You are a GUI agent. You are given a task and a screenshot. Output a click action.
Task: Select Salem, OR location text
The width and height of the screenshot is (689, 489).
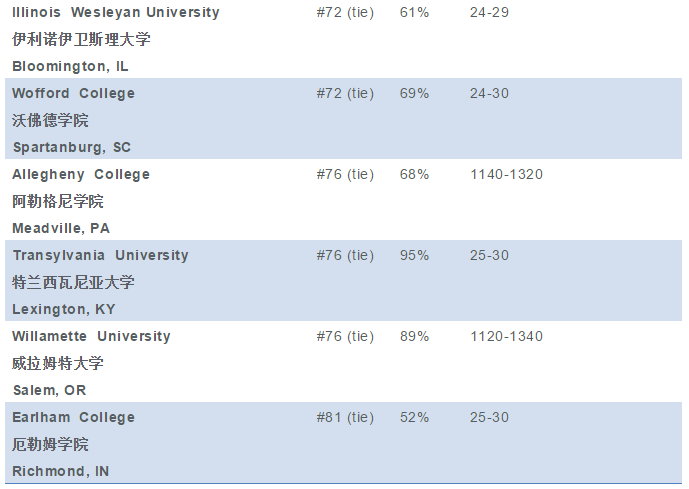(50, 390)
